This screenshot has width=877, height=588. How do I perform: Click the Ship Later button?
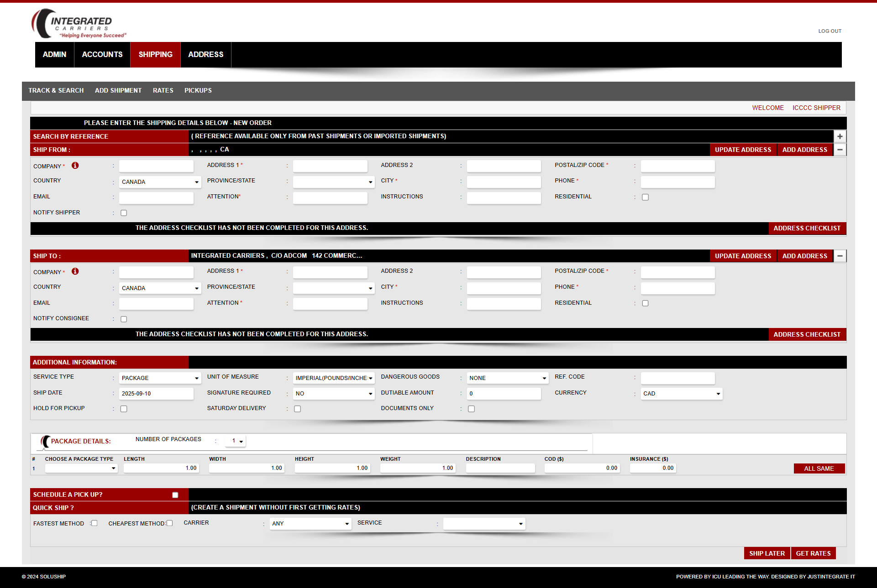click(767, 553)
